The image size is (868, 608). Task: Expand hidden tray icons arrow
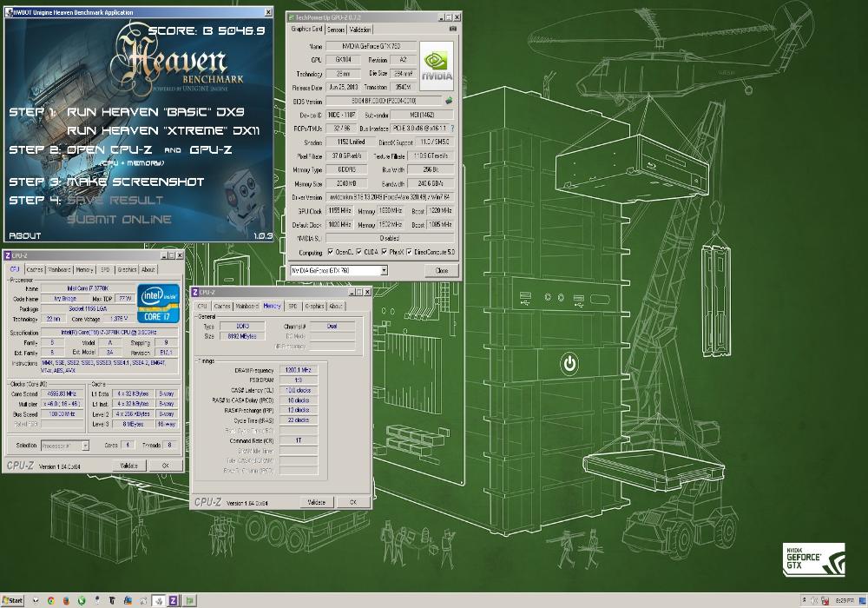coord(804,599)
